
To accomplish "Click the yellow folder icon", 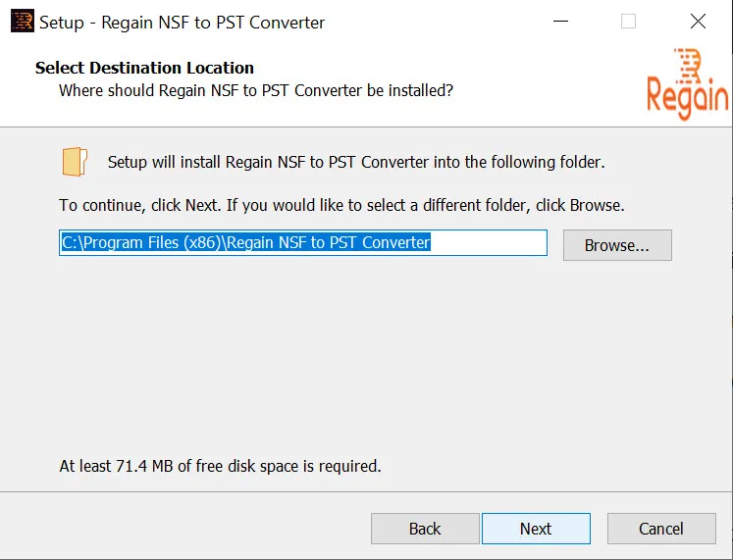I will pyautogui.click(x=75, y=162).
